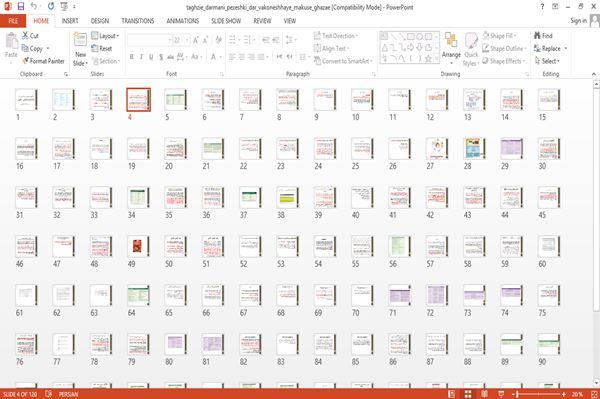
Task: Select slide 49 thumbnail
Action: 138,246
